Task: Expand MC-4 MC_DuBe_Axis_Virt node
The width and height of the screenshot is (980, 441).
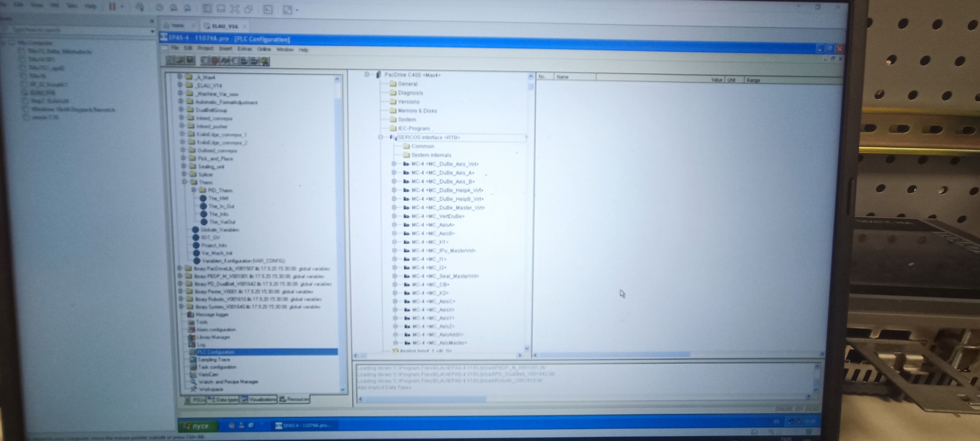Action: [x=394, y=164]
